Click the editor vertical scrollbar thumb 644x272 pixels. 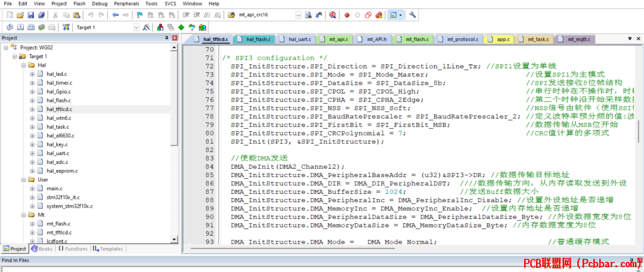click(x=639, y=132)
